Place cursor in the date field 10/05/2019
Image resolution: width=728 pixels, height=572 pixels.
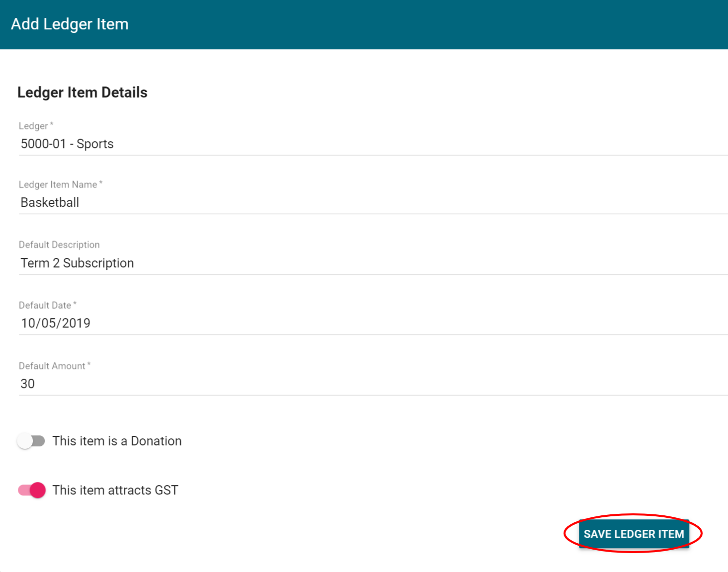click(x=56, y=323)
